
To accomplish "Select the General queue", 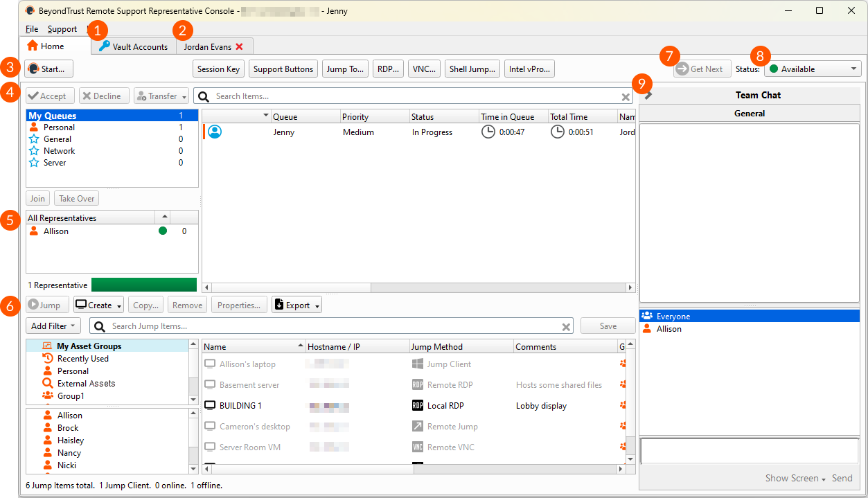I will [112, 139].
